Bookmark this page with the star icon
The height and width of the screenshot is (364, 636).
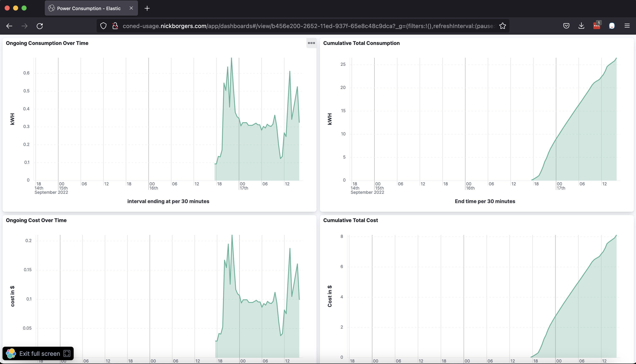point(502,26)
